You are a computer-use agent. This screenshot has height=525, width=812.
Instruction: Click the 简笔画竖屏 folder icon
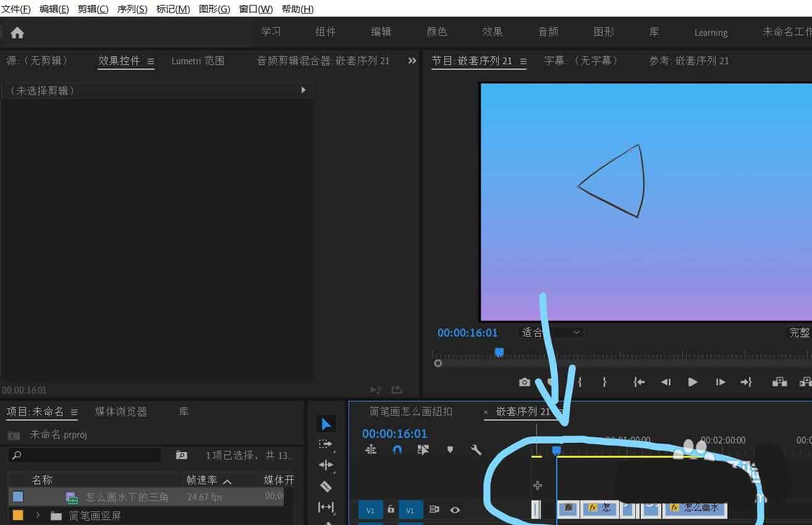[x=57, y=515]
